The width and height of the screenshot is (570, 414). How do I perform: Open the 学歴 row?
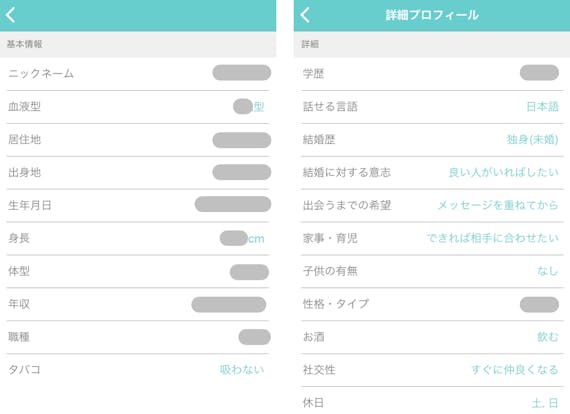tap(432, 74)
